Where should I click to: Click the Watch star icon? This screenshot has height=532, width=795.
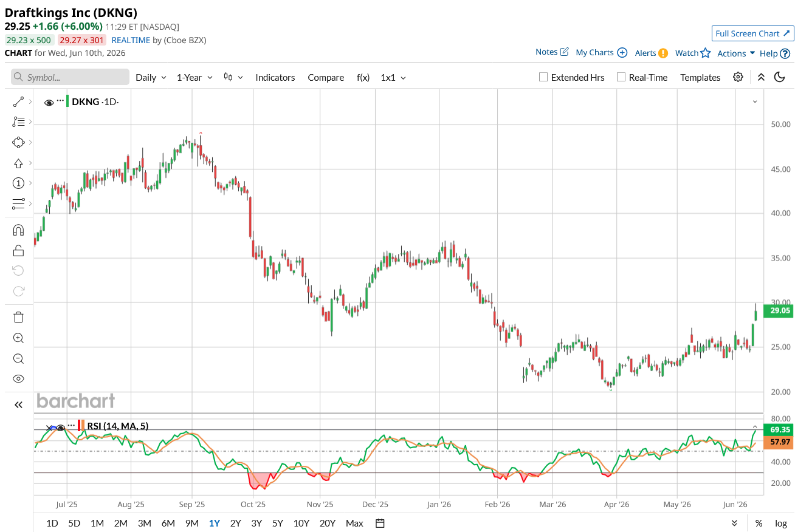(705, 53)
